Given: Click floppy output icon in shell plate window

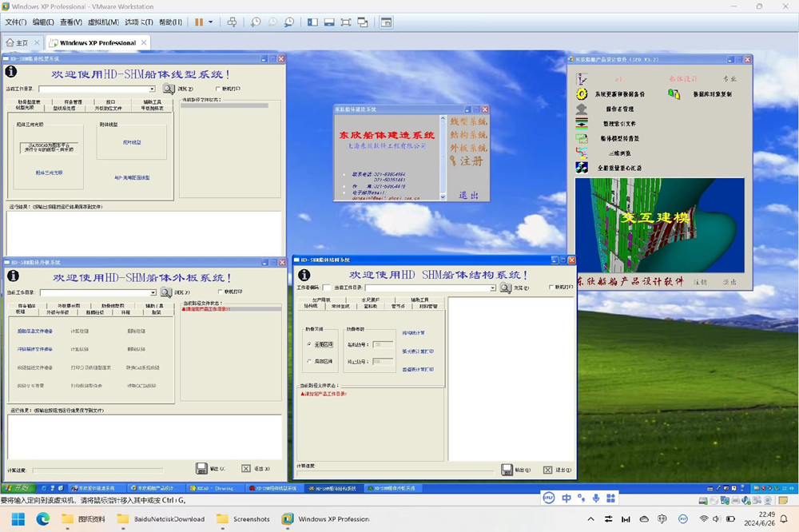Looking at the screenshot, I should coord(202,468).
